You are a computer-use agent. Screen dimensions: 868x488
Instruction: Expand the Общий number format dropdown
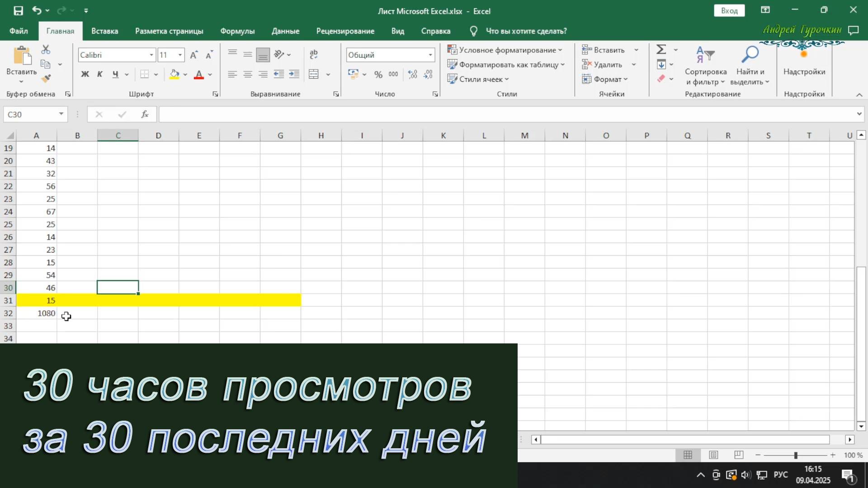[430, 55]
